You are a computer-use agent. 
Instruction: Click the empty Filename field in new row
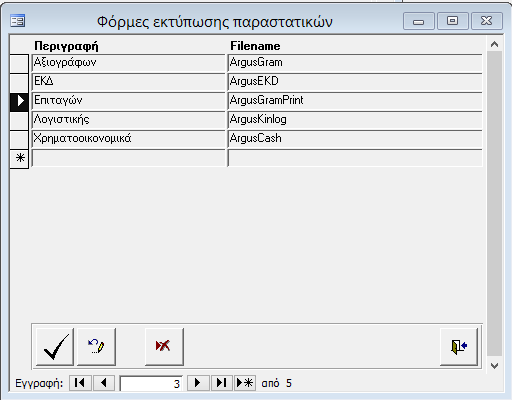pyautogui.click(x=355, y=158)
